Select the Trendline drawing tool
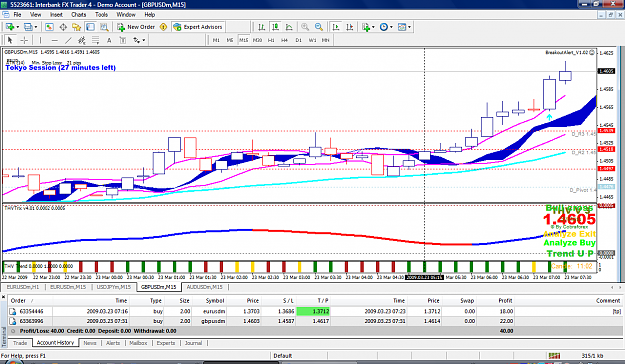The height and width of the screenshot is (364, 625). 68,40
